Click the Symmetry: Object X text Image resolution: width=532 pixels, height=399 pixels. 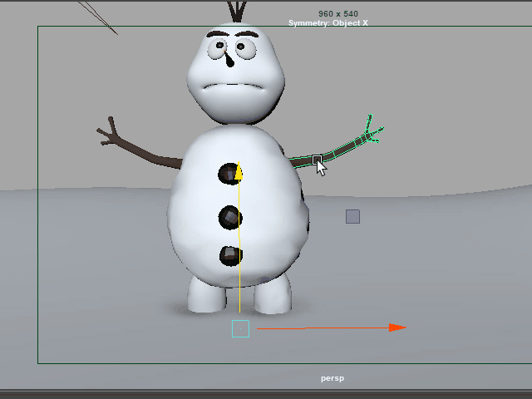click(x=328, y=23)
